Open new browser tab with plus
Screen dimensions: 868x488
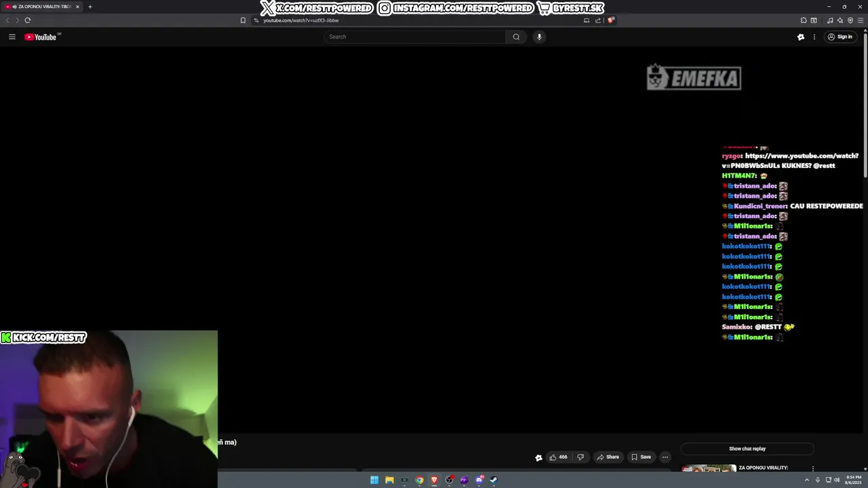90,7
